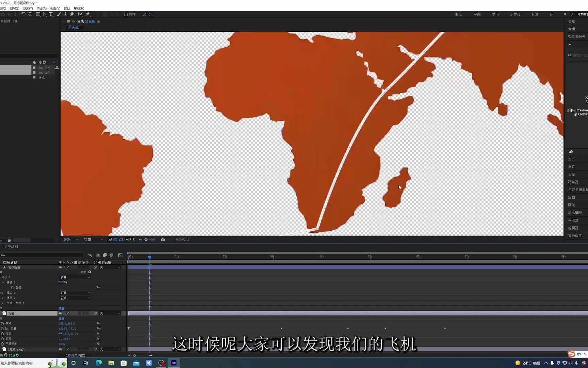Open grid and guide options

(132, 240)
